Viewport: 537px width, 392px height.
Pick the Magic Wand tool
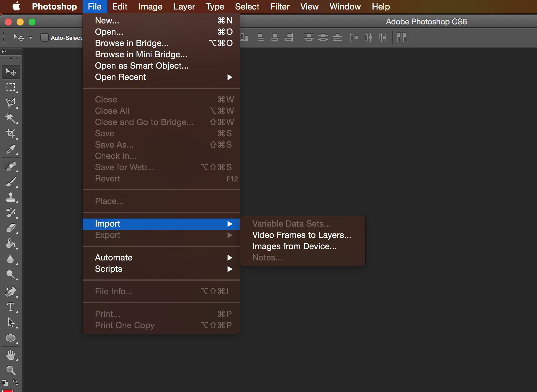(x=11, y=118)
